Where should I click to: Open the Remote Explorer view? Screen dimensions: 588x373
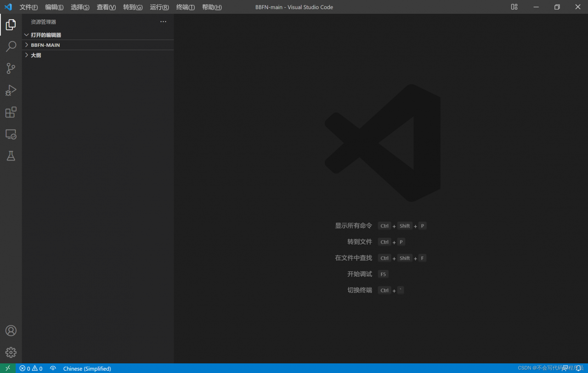coord(11,134)
